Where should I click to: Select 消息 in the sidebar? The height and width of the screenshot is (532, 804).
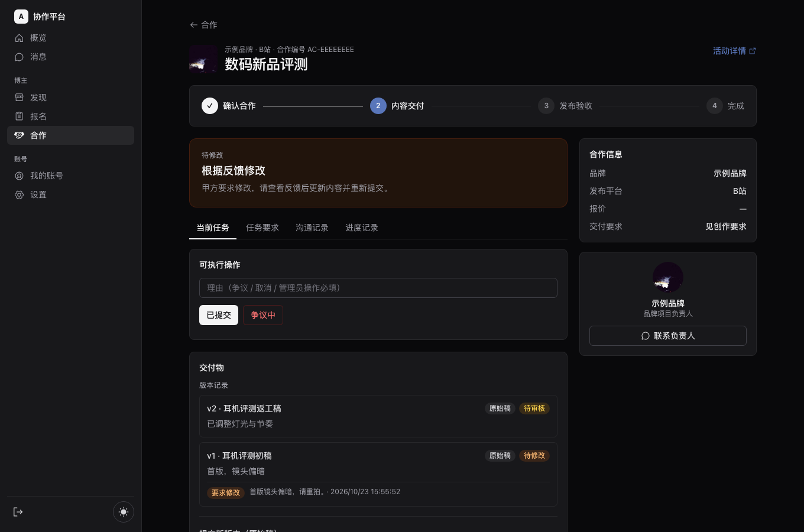71,57
